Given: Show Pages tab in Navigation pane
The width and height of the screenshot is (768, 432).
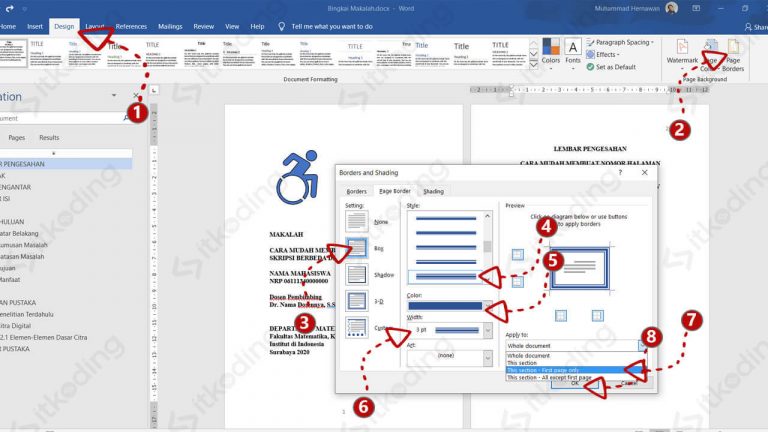Looking at the screenshot, I should pyautogui.click(x=17, y=138).
